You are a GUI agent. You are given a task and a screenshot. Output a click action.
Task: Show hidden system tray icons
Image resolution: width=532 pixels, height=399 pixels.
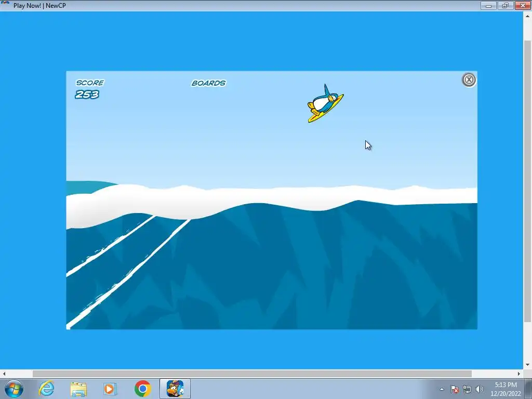(x=442, y=389)
